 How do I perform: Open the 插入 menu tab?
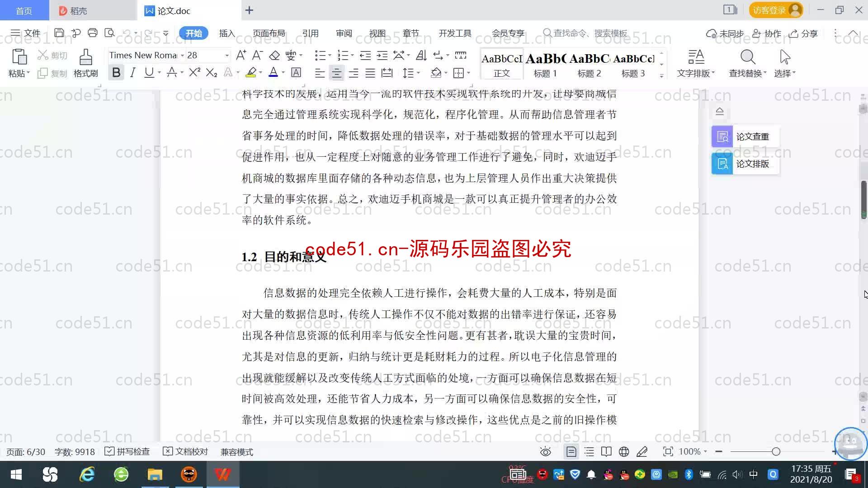pyautogui.click(x=226, y=33)
